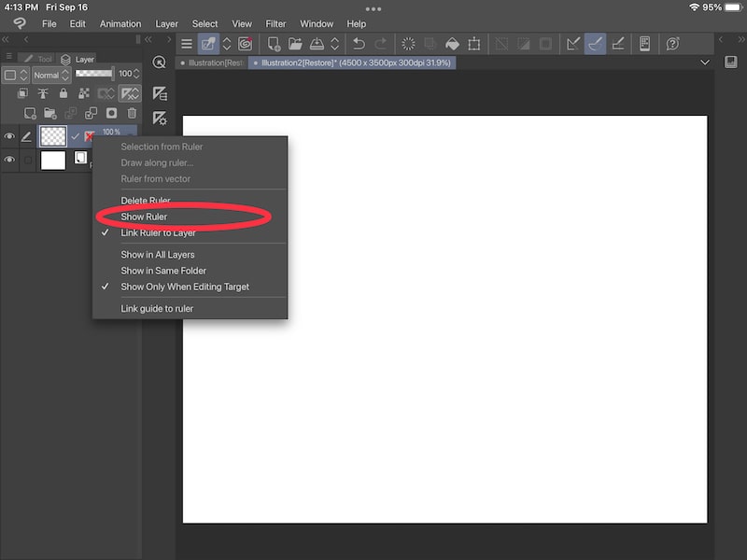Click the Redo arrow in the toolbar
This screenshot has height=560, width=747.
click(x=383, y=43)
